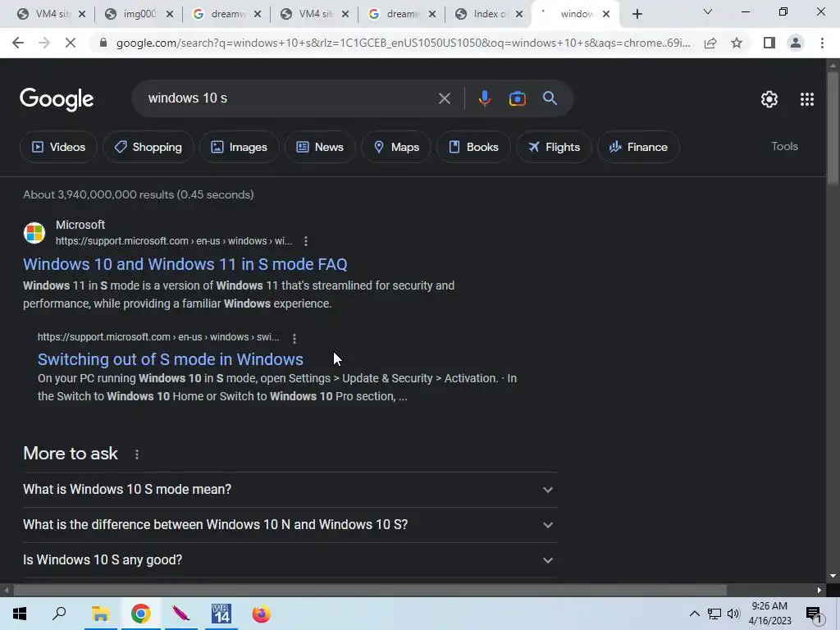Open a new browser tab

point(637,15)
